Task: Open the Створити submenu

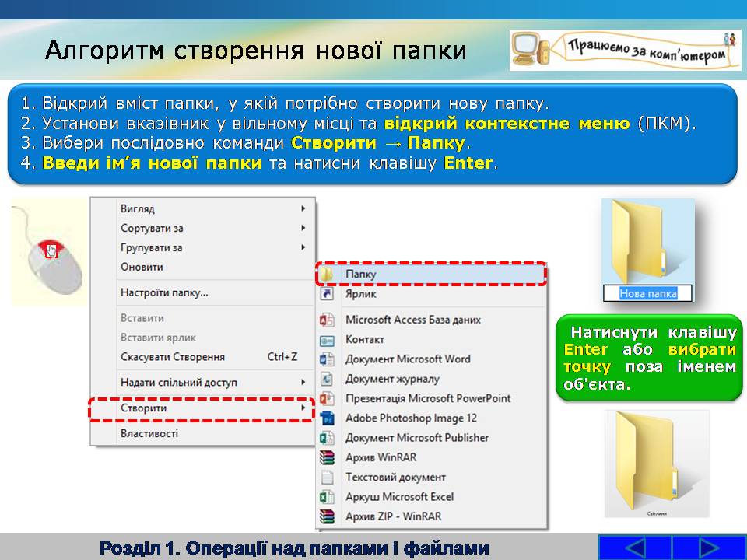Action: (202, 408)
